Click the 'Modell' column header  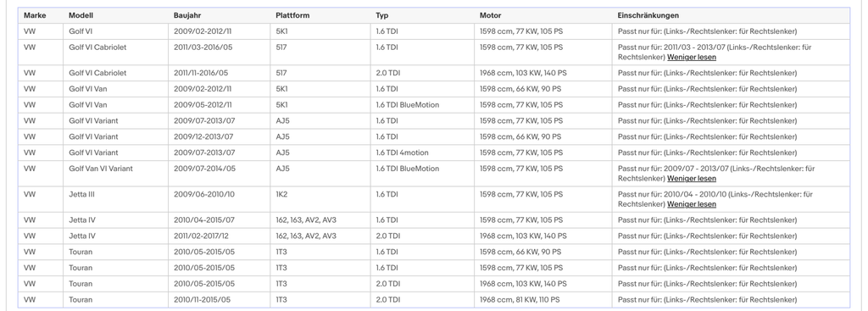tap(81, 15)
